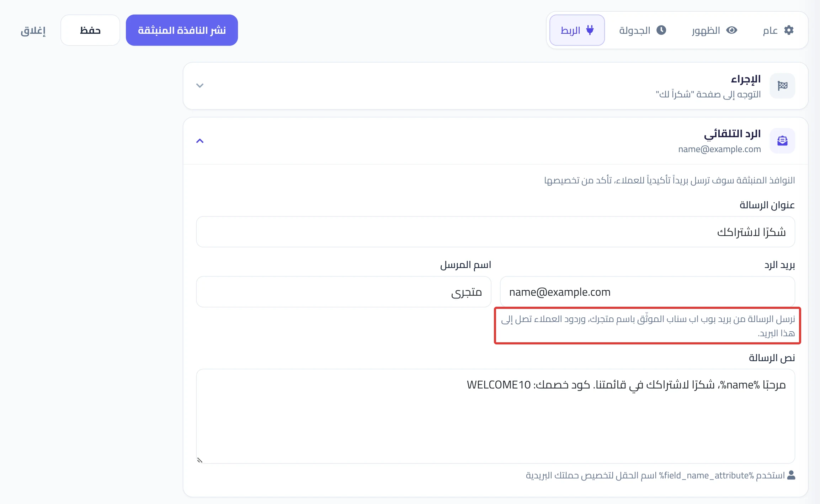This screenshot has width=820, height=504.
Task: Click the plug icon beside الربط
Action: 590,30
